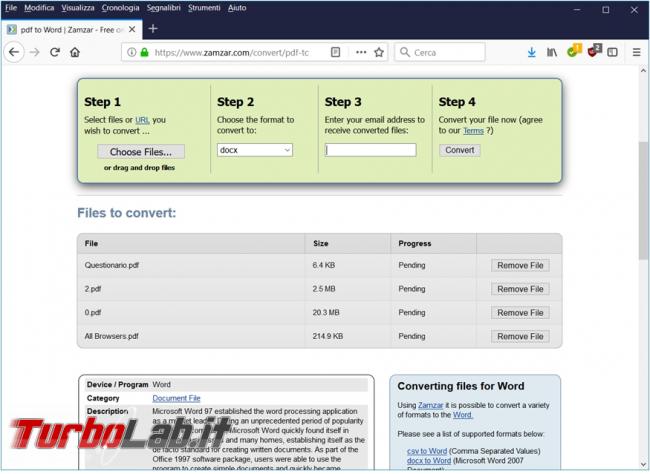The image size is (650, 474).
Task: Open the browser home page
Action: pos(75,52)
